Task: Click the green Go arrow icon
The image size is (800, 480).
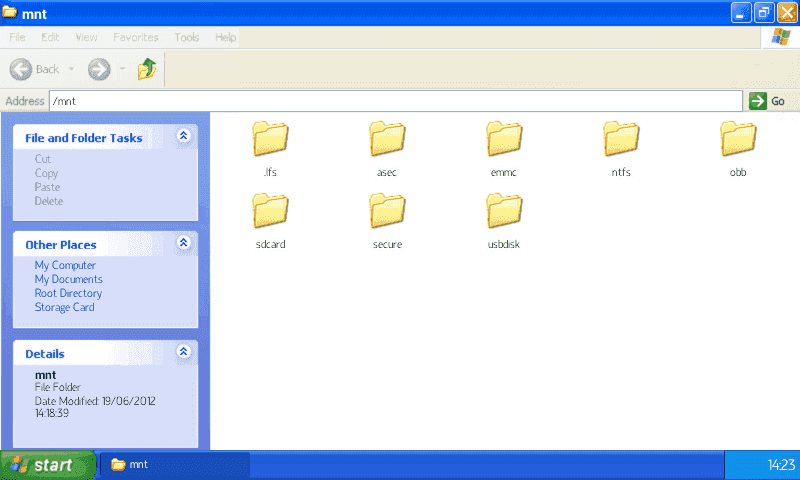Action: (758, 101)
